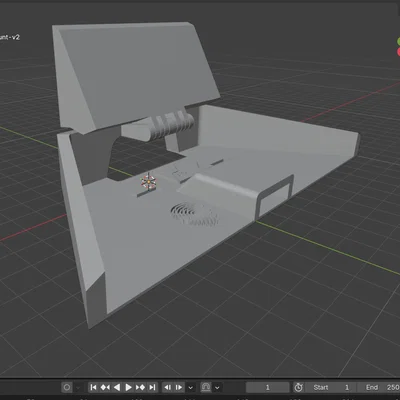Image resolution: width=400 pixels, height=400 pixels.
Task: Jump to the previous keyframe
Action: [x=105, y=387]
